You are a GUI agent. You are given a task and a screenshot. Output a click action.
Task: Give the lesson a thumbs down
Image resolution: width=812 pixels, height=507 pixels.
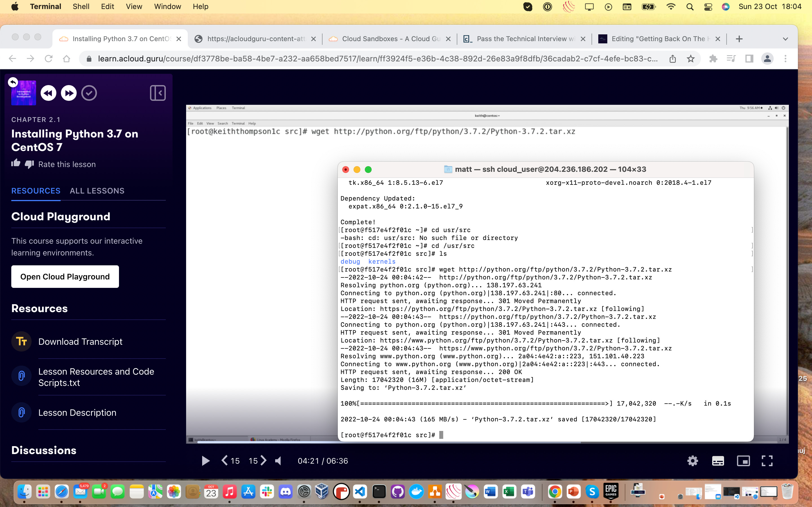[30, 164]
